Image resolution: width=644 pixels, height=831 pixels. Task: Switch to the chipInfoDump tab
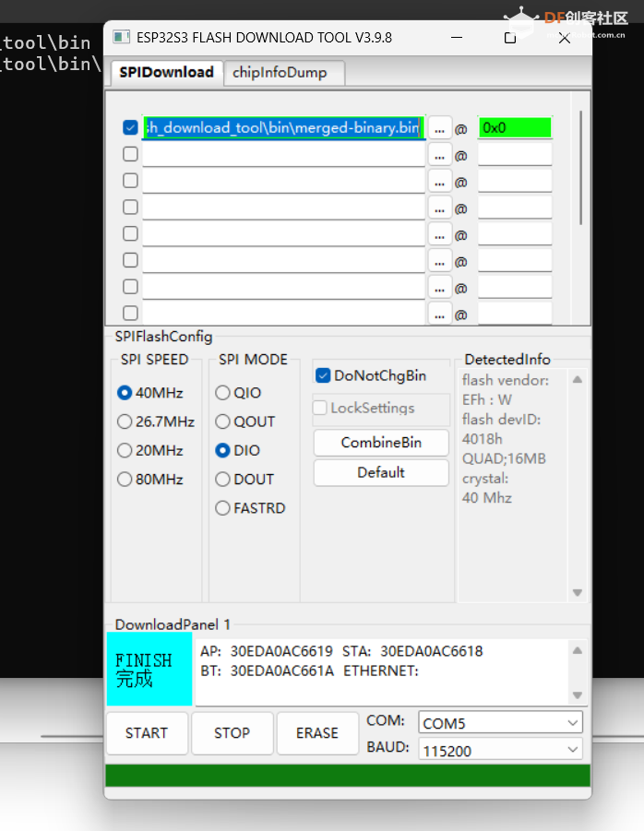284,73
